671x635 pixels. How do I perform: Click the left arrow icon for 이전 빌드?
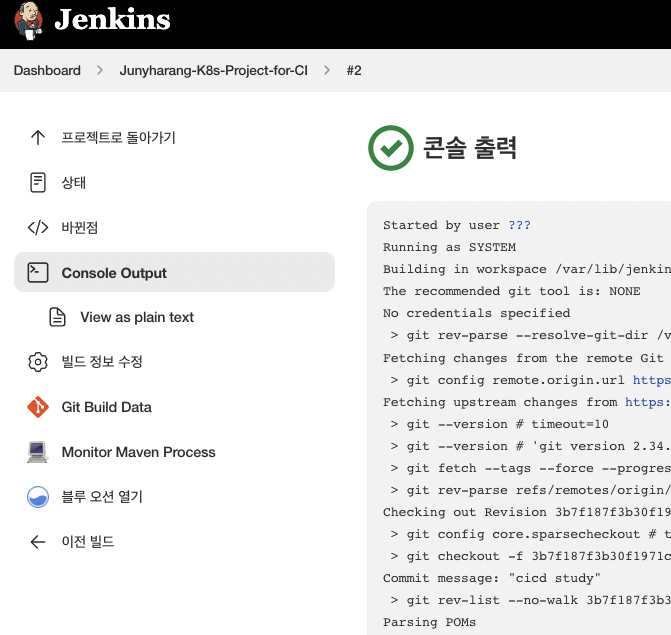(x=38, y=542)
